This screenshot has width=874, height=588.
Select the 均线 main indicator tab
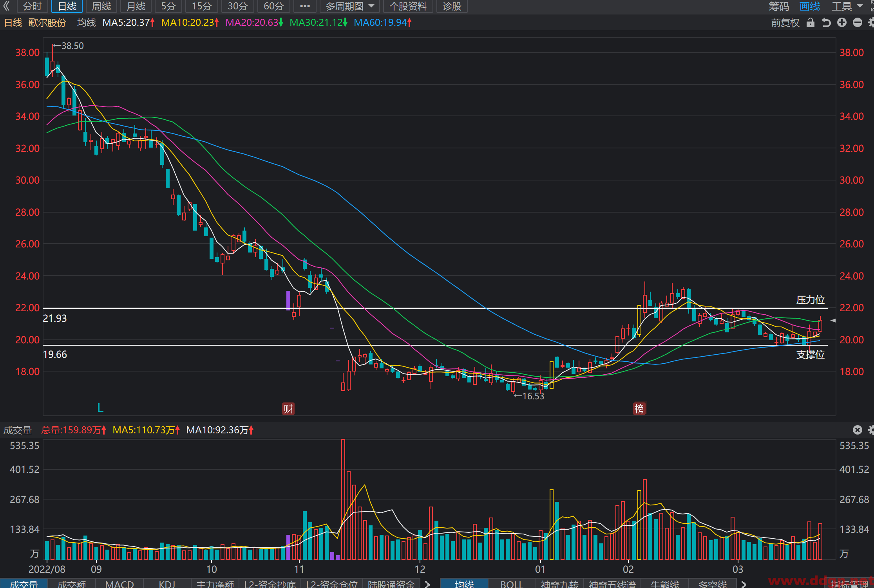pos(464,583)
